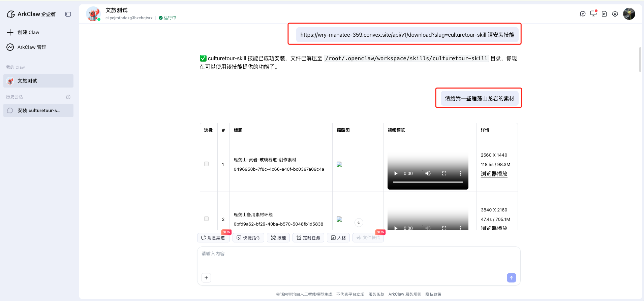Click the 标题 column header

(x=238, y=130)
